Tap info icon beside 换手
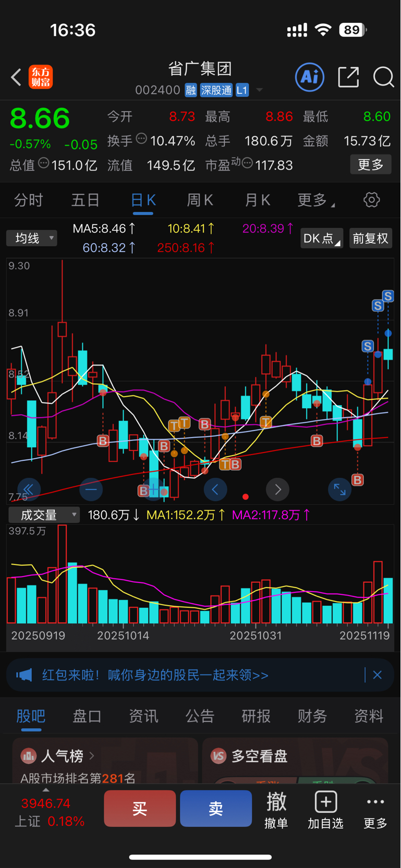The width and height of the screenshot is (401, 868). [x=141, y=139]
